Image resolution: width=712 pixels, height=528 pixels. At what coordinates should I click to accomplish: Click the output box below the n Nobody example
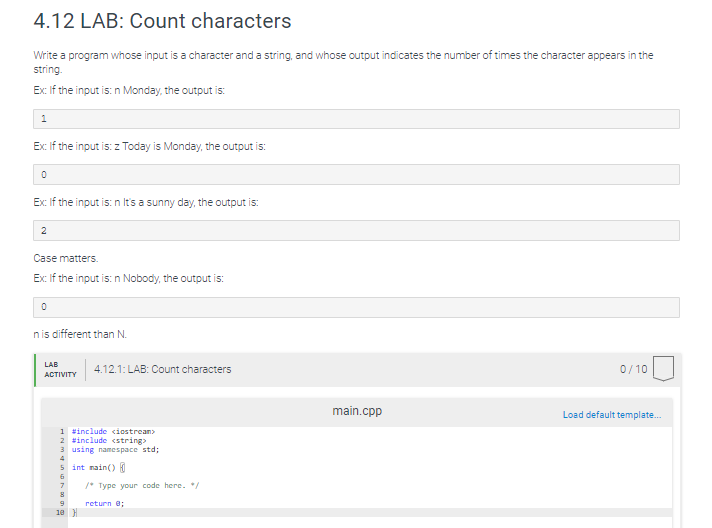[x=356, y=307]
